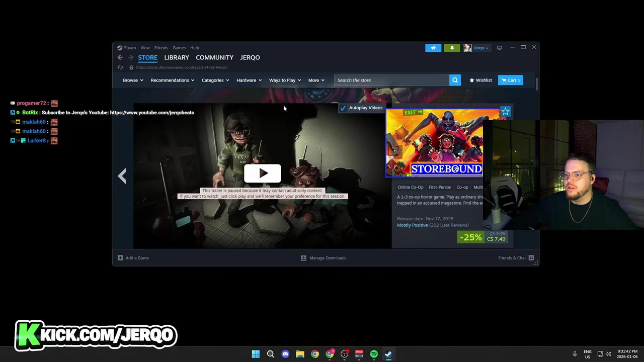Open the Recommendations dropdown
Screen dimensions: 644x362
[x=172, y=80]
